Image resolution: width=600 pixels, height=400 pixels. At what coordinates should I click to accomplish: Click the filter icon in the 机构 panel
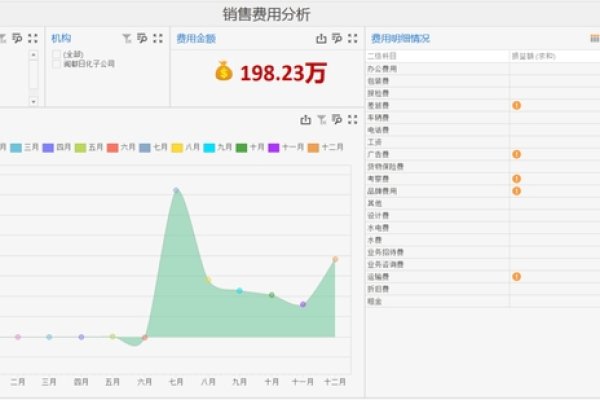pos(127,38)
